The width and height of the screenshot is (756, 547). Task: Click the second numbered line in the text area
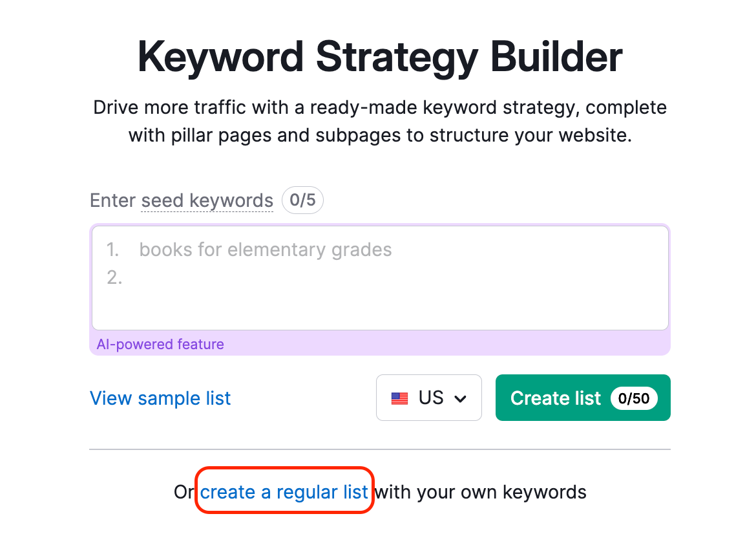pos(115,278)
